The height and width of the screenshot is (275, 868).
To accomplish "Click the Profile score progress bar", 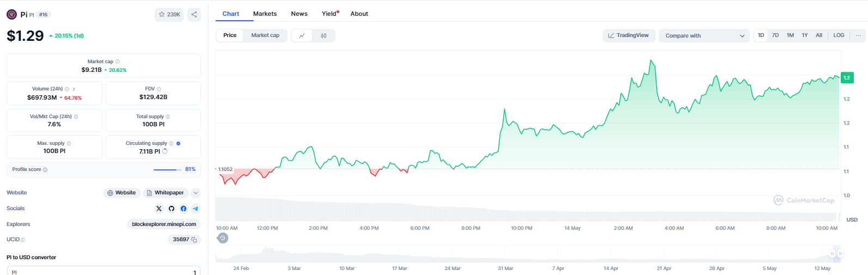I will 168,170.
